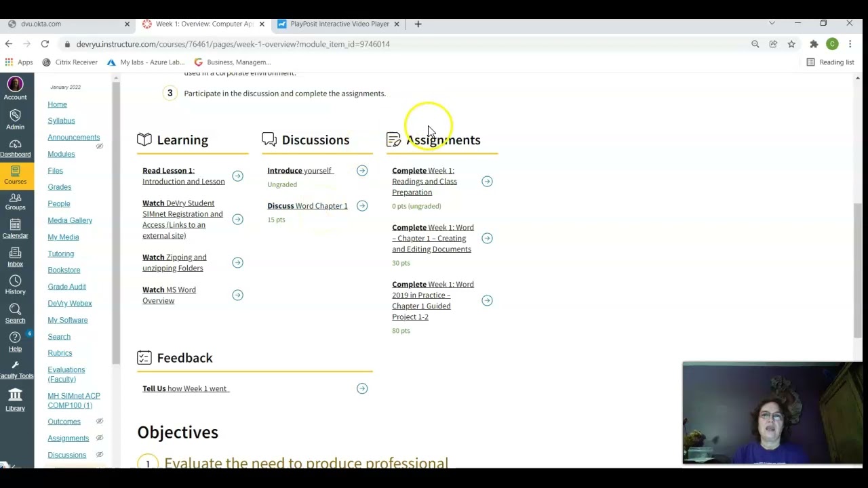Open browser Extensions puzzle icon

pos(814,44)
